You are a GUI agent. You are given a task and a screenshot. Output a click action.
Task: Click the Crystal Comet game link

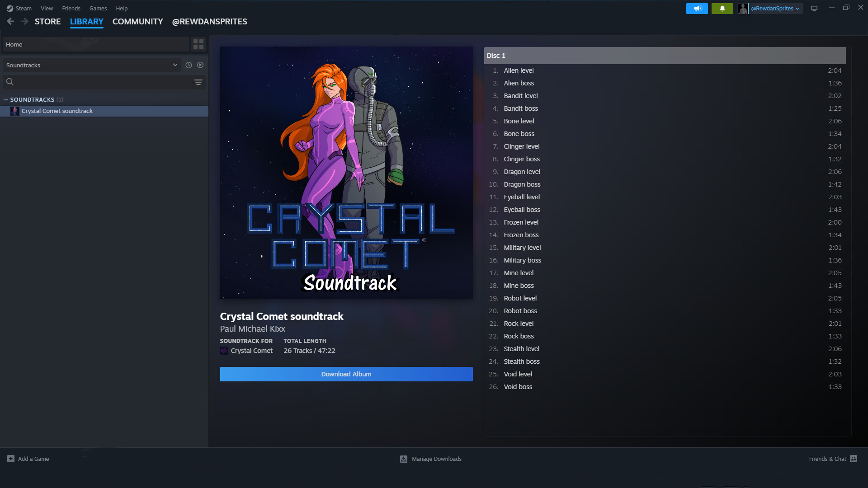251,350
